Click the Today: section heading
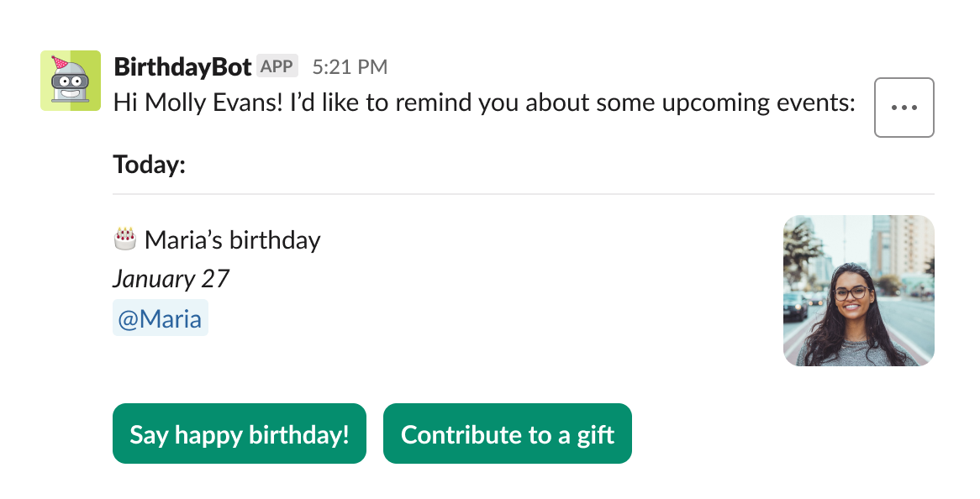The image size is (980, 499). point(148,164)
